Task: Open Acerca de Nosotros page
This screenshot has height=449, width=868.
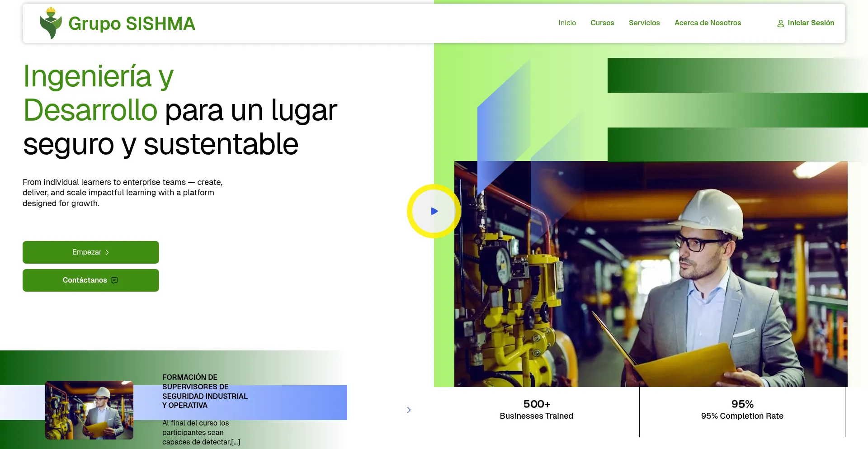Action: (x=708, y=23)
